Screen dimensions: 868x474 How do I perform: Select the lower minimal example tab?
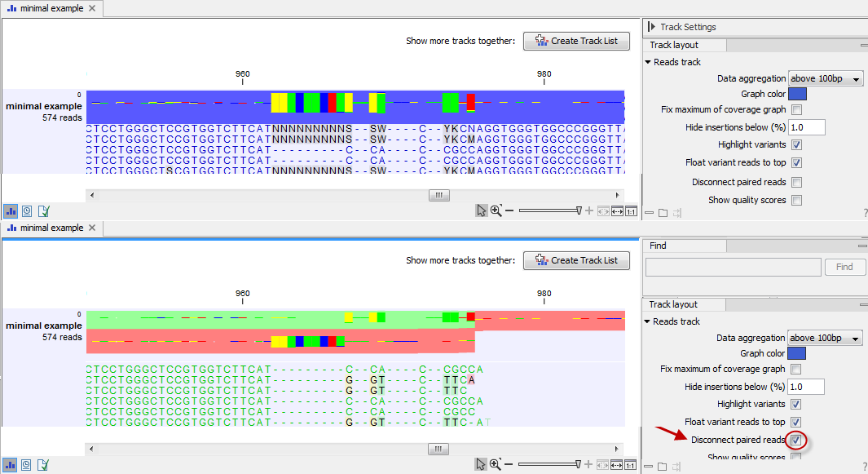tap(49, 228)
